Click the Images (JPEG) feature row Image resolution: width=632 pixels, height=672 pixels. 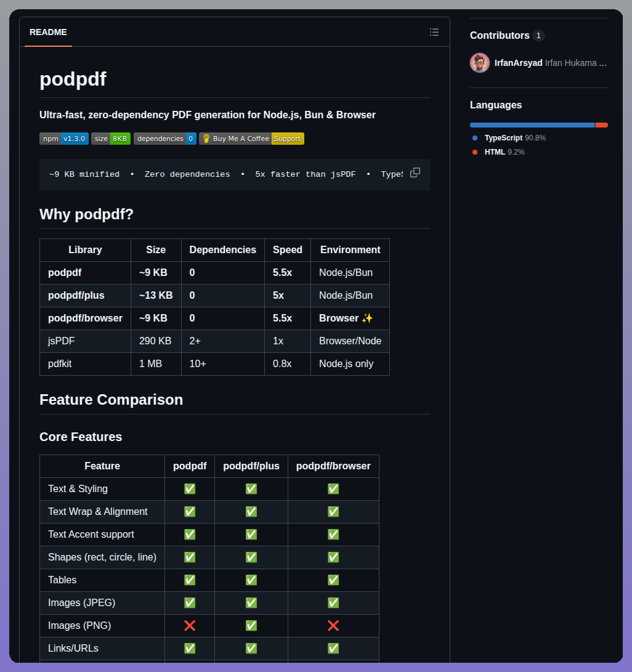coord(209,602)
